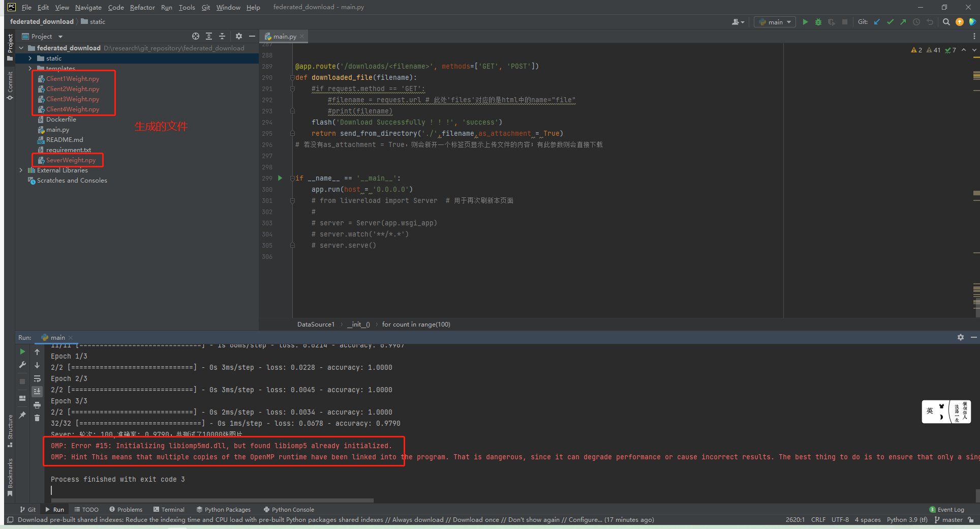The image size is (980, 529).
Task: Clear all Run console output
Action: [37, 418]
